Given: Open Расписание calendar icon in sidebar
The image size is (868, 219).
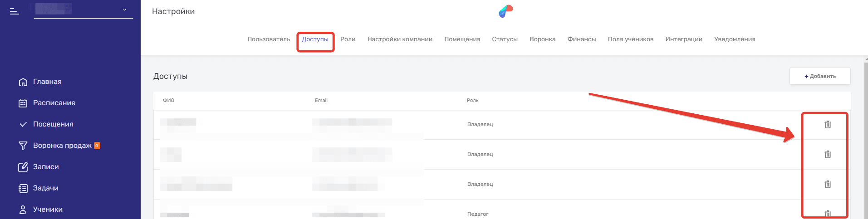Looking at the screenshot, I should (x=23, y=103).
